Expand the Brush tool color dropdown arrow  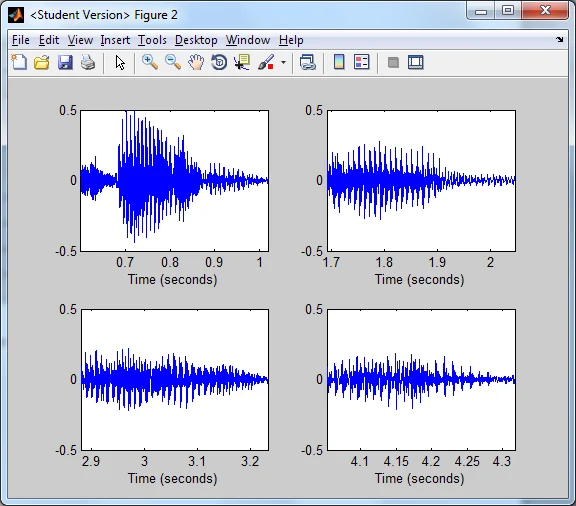coord(283,62)
